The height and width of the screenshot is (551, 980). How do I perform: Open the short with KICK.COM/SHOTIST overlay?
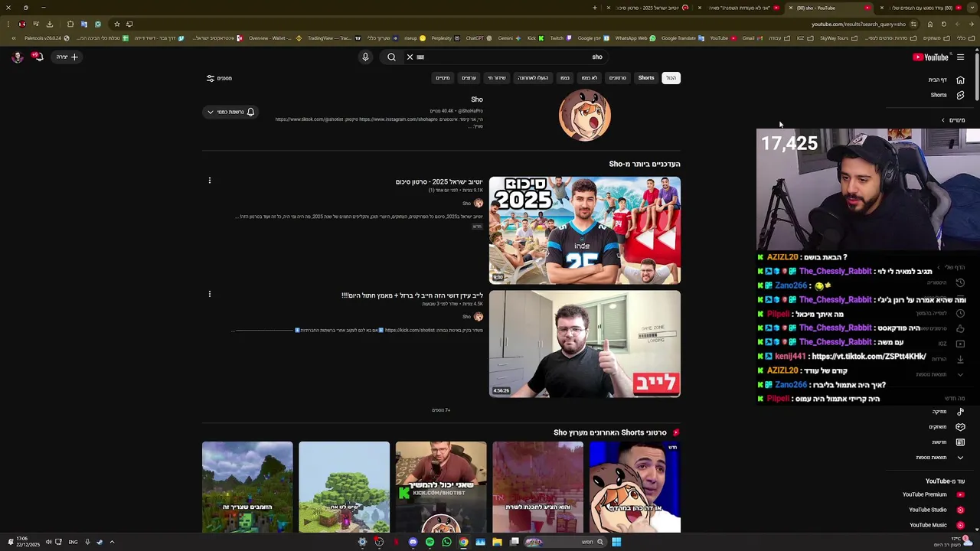point(441,487)
